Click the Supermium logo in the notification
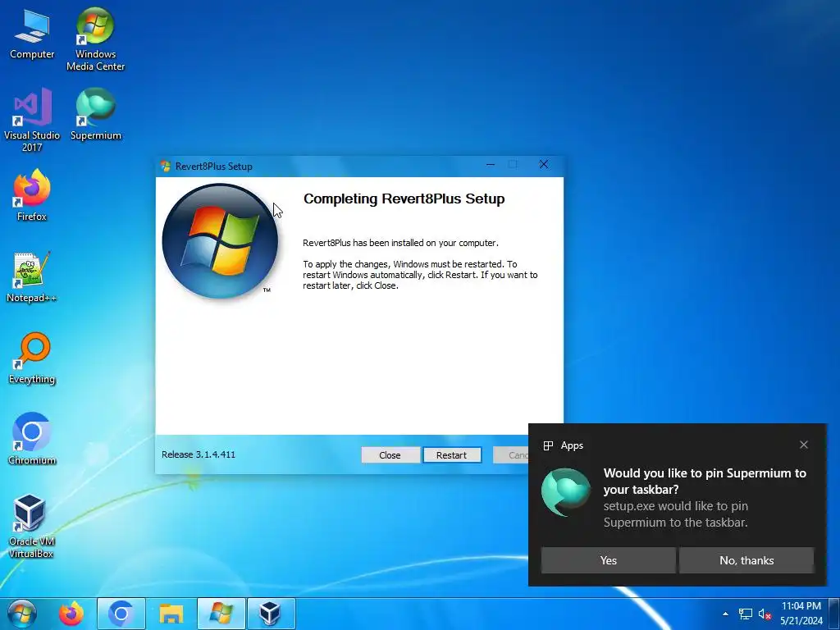This screenshot has width=840, height=630. [x=566, y=492]
